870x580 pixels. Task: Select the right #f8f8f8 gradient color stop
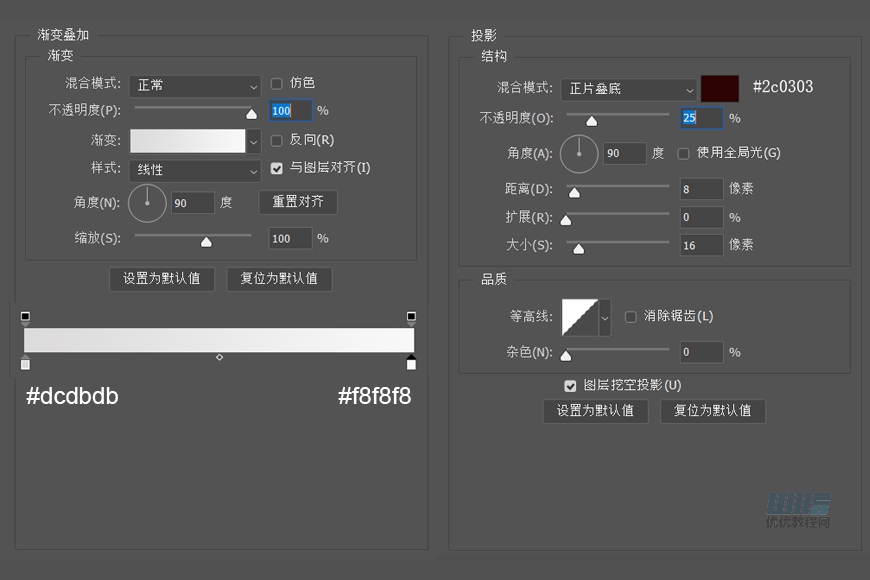pos(411,364)
